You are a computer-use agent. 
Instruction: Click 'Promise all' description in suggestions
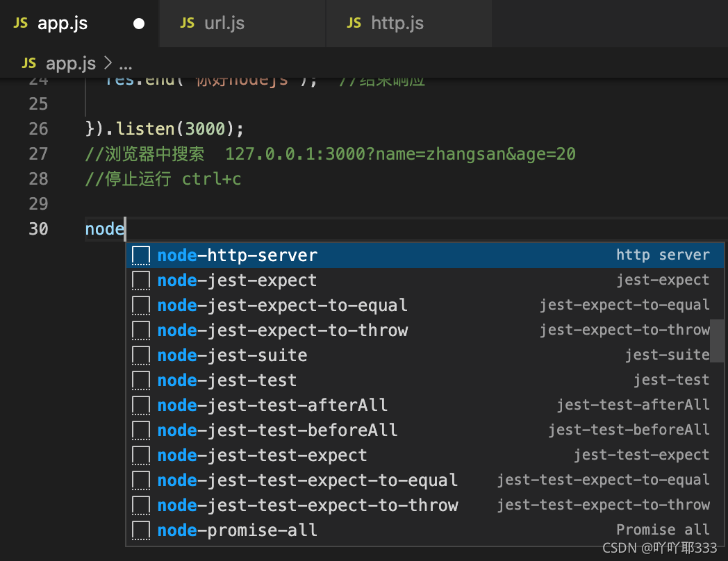click(x=663, y=530)
